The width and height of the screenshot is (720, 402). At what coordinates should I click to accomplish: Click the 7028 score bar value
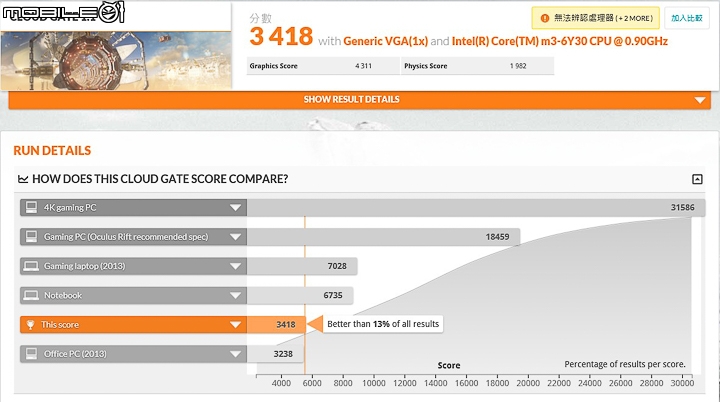pos(337,266)
